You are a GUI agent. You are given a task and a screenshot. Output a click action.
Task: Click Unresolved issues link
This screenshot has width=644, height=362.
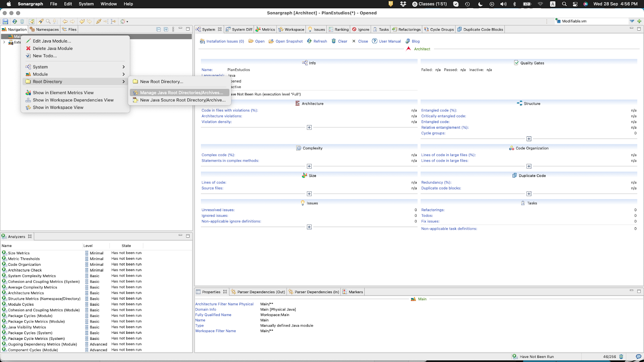218,210
